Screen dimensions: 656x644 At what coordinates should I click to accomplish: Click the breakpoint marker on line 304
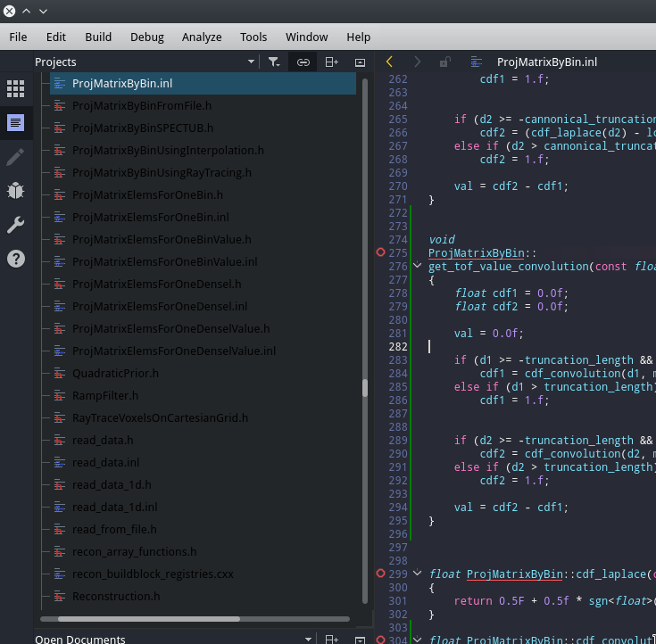pyautogui.click(x=381, y=640)
